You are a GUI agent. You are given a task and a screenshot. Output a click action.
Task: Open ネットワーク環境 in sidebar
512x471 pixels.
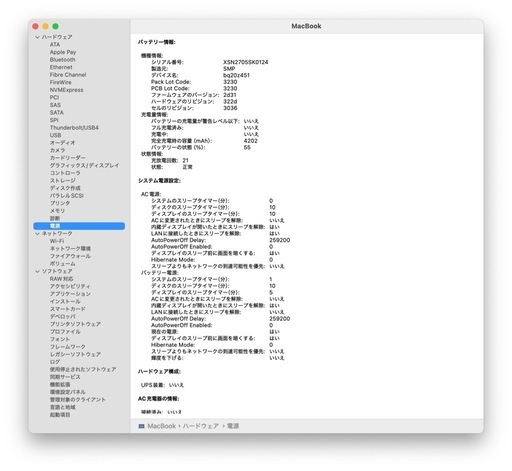pyautogui.click(x=70, y=249)
